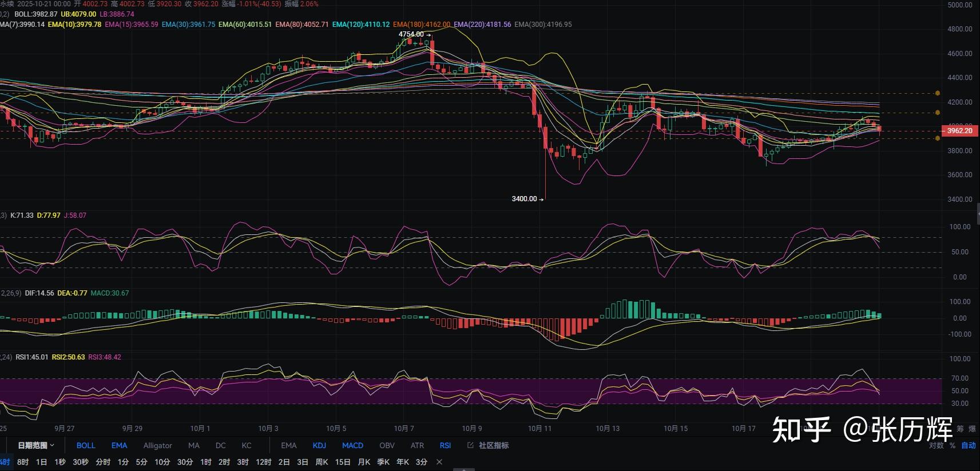Click 自动 auto-scale button
Screen dimensions: 980x471
click(968, 445)
